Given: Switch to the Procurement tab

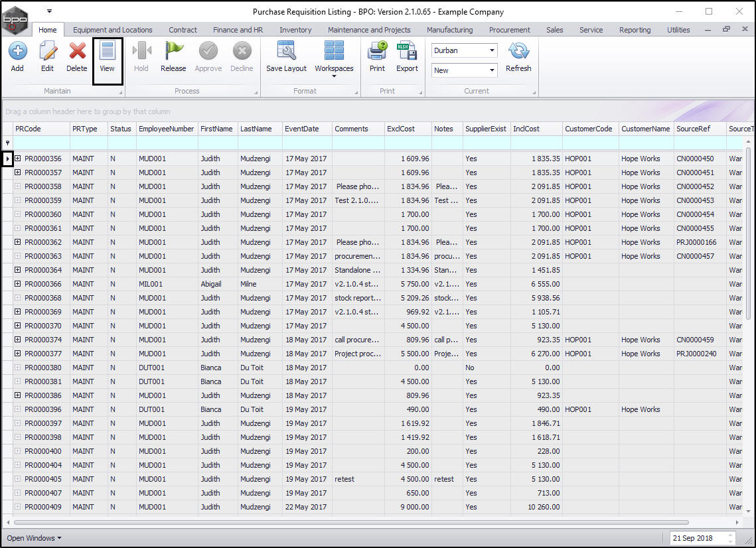Looking at the screenshot, I should coord(509,30).
